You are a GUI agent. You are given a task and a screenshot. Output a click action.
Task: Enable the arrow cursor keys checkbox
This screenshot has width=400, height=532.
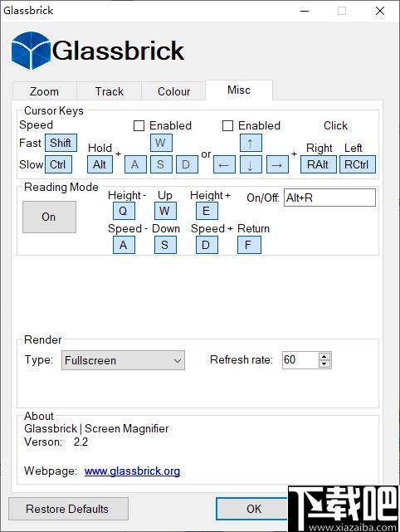tap(227, 126)
